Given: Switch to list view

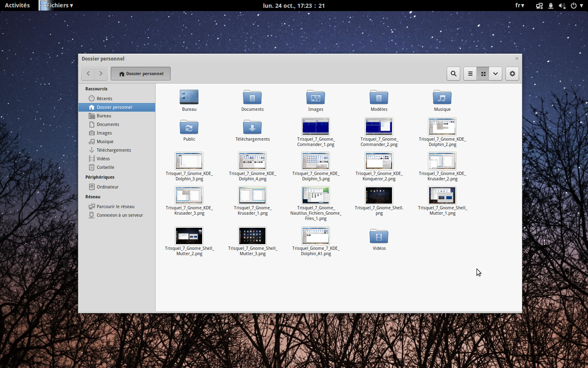Looking at the screenshot, I should point(470,74).
